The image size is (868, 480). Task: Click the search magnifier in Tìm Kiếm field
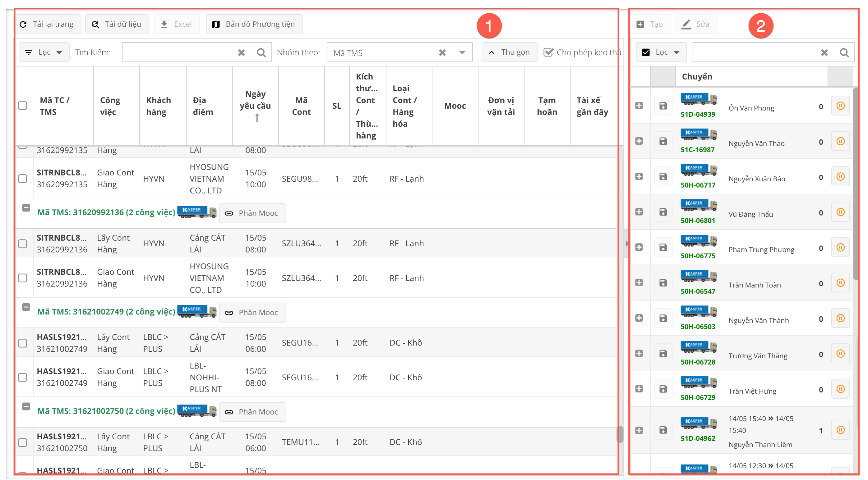[261, 52]
